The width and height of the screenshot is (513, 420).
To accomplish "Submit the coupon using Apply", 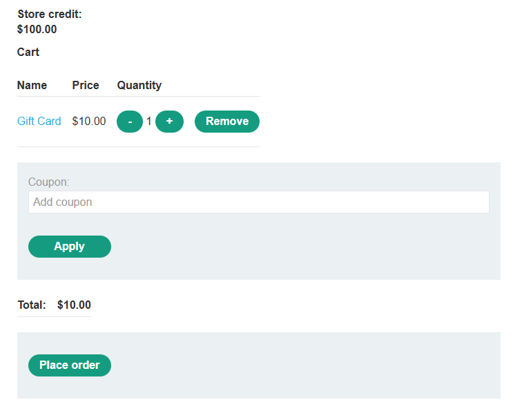I will (69, 247).
